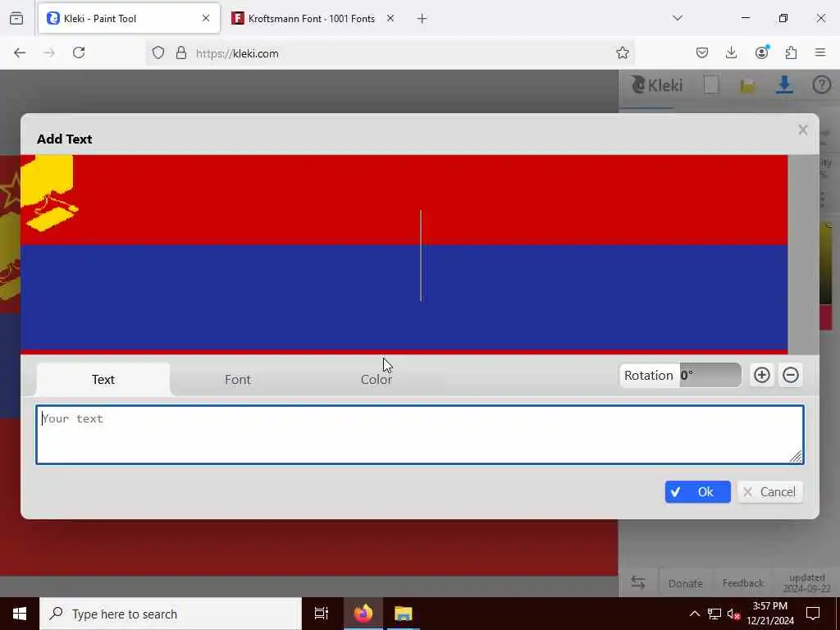Open the Firefox extensions icon
Viewport: 840px width, 630px height.
coord(791,52)
